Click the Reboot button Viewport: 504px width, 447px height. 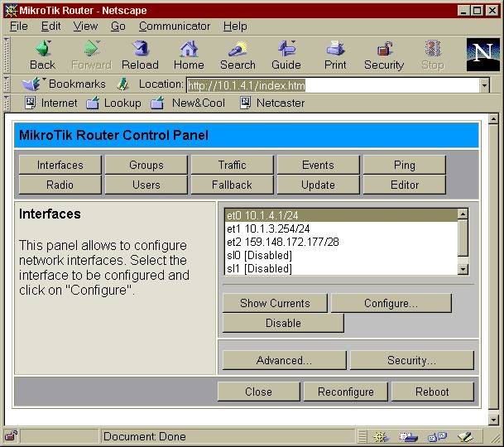[x=432, y=392]
